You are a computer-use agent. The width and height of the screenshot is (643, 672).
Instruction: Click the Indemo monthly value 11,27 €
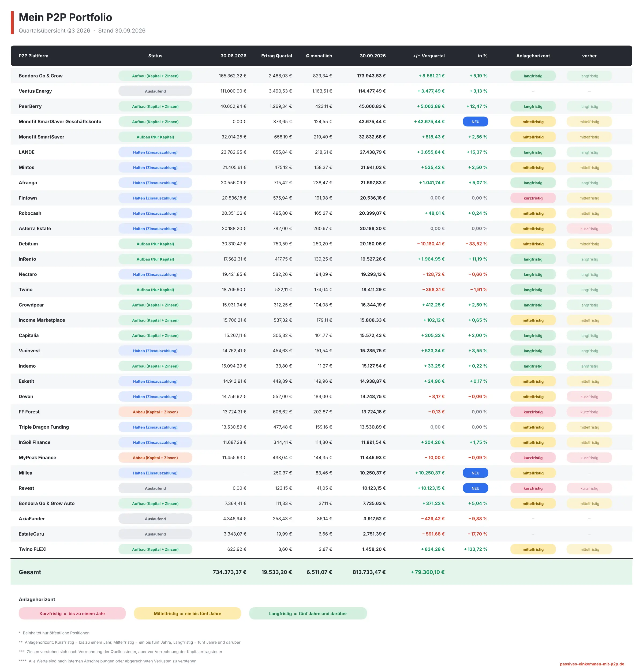point(325,366)
